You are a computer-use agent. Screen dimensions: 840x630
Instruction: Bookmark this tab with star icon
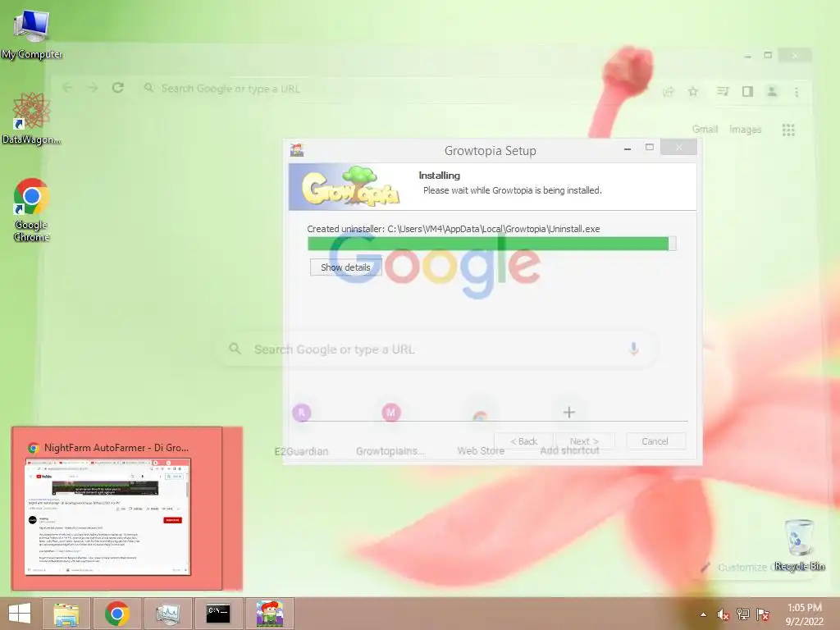click(x=693, y=92)
